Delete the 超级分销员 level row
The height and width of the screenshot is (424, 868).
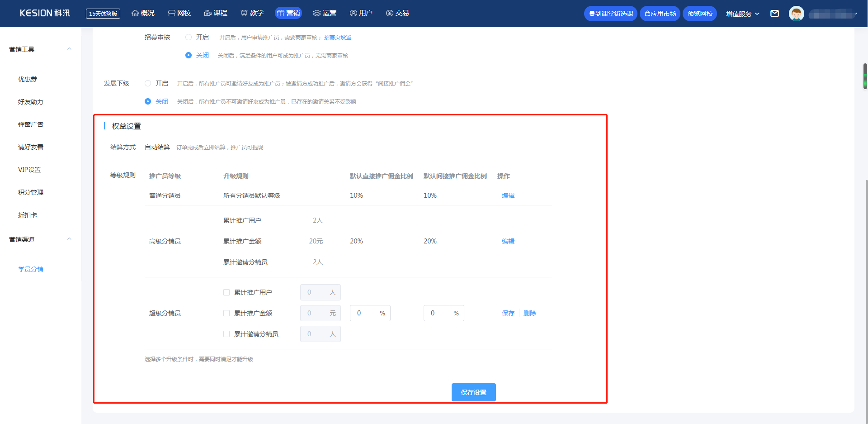(530, 313)
